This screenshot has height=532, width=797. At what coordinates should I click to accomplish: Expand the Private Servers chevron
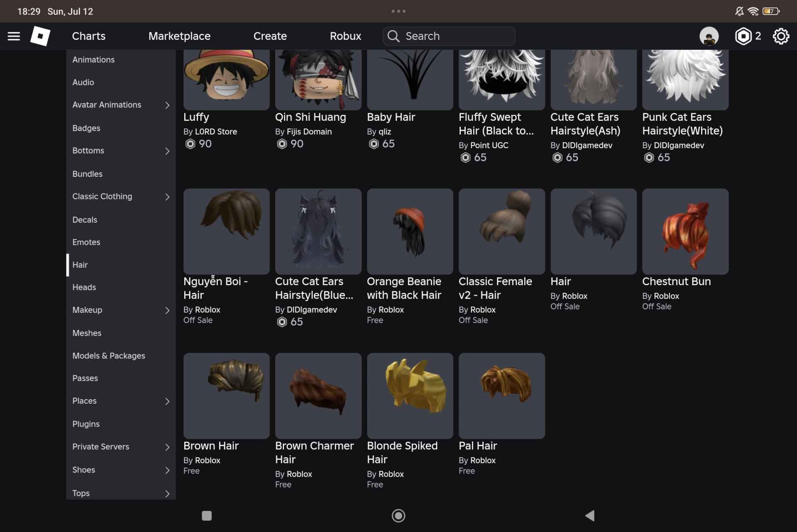tap(167, 447)
